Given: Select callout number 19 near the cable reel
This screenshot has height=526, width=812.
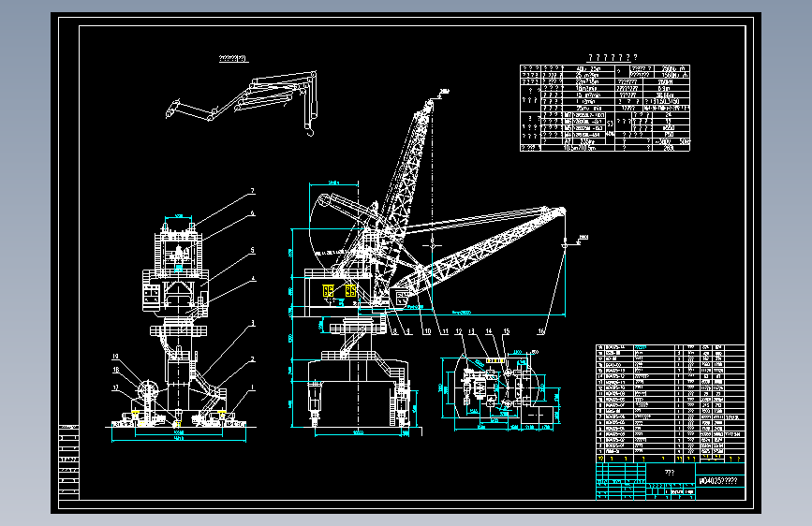Looking at the screenshot, I should (x=115, y=357).
